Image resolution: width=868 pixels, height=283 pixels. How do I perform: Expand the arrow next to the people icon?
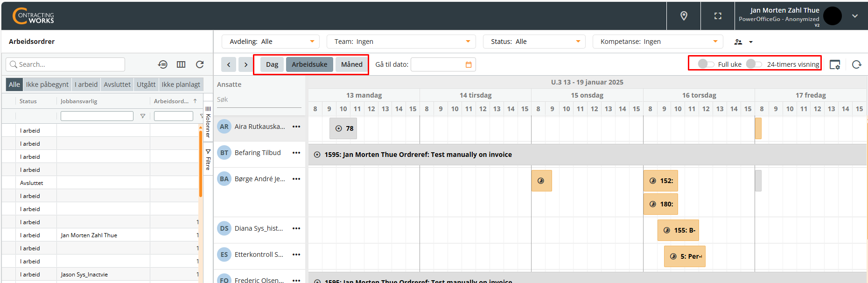751,42
